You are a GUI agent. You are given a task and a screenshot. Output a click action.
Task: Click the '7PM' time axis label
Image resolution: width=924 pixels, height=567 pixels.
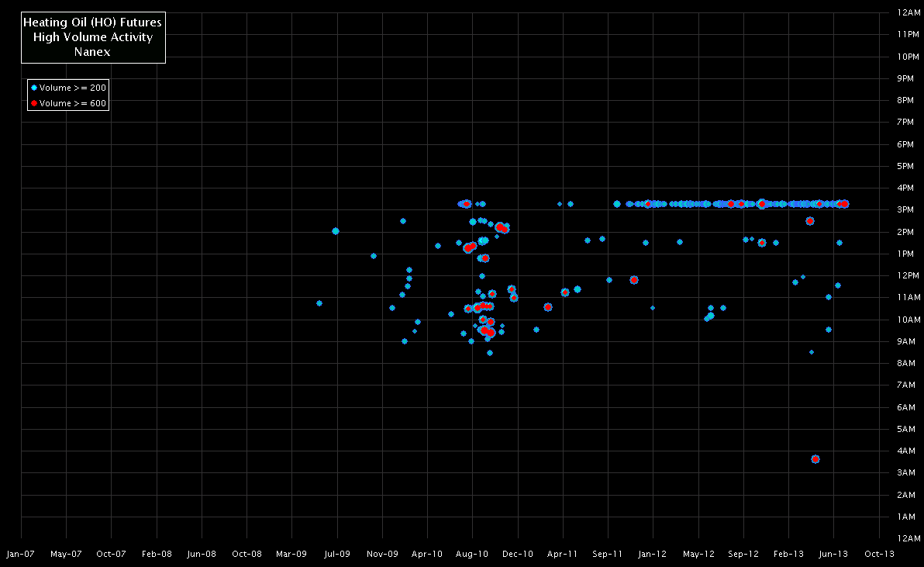pos(905,122)
